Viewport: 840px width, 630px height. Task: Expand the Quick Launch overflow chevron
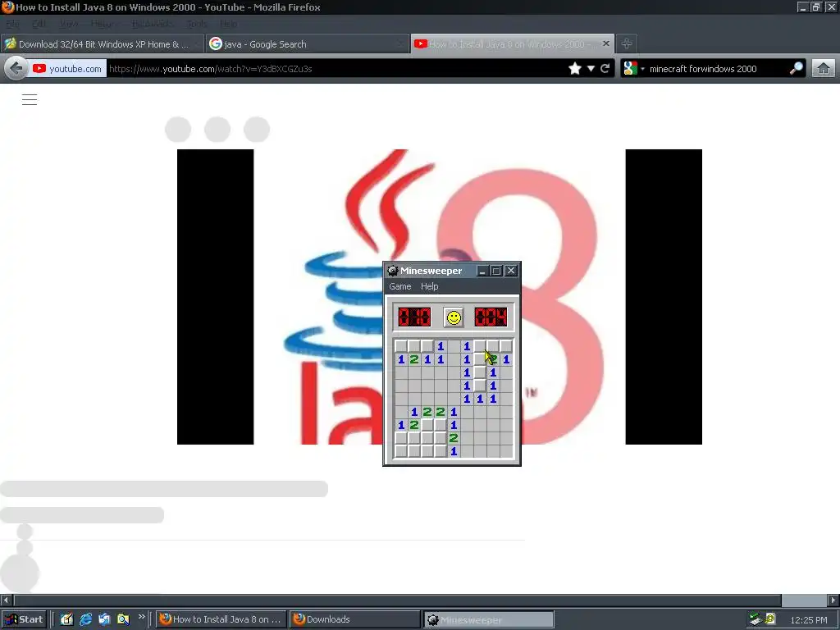coord(141,617)
